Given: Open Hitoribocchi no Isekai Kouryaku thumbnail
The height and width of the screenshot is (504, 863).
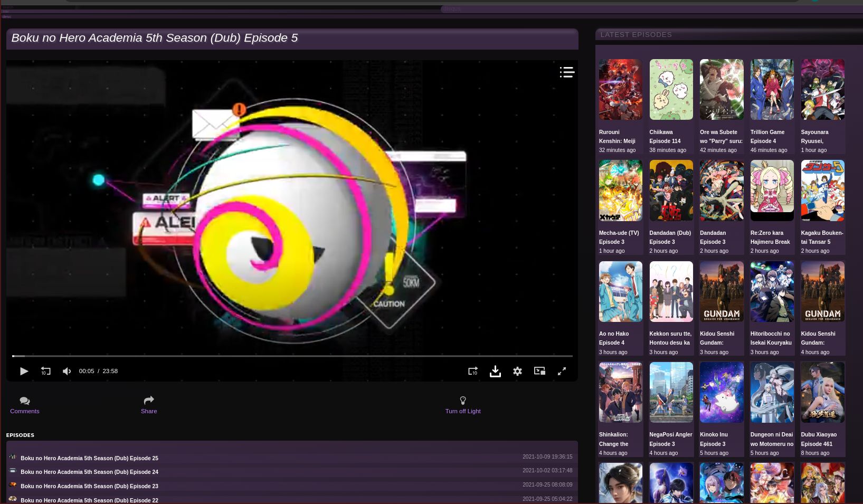Looking at the screenshot, I should (772, 291).
